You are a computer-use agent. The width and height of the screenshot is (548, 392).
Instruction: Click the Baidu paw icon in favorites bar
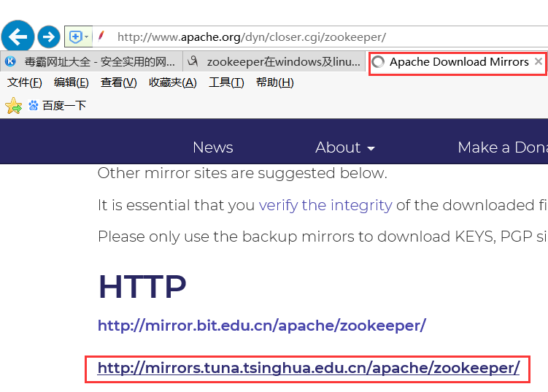(34, 106)
